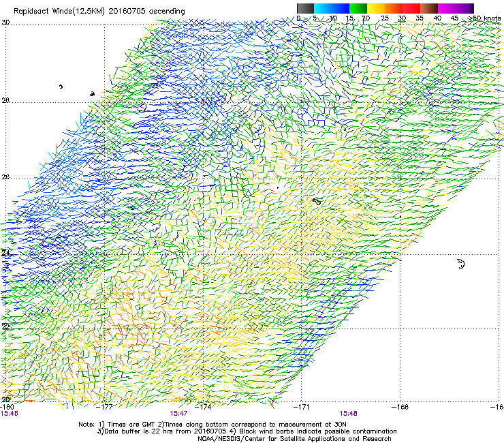This screenshot has height=443, width=504.
Task: Click the "20" latitude label at bottom left
Action: [x=5, y=400]
